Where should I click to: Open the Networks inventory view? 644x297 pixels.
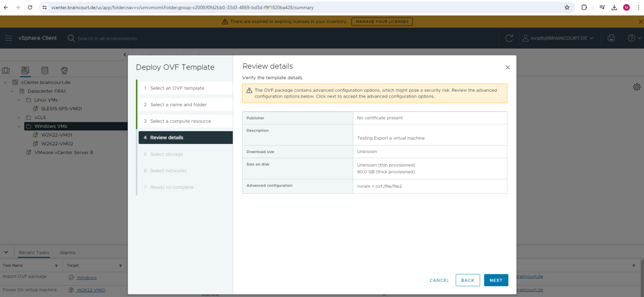pos(63,70)
